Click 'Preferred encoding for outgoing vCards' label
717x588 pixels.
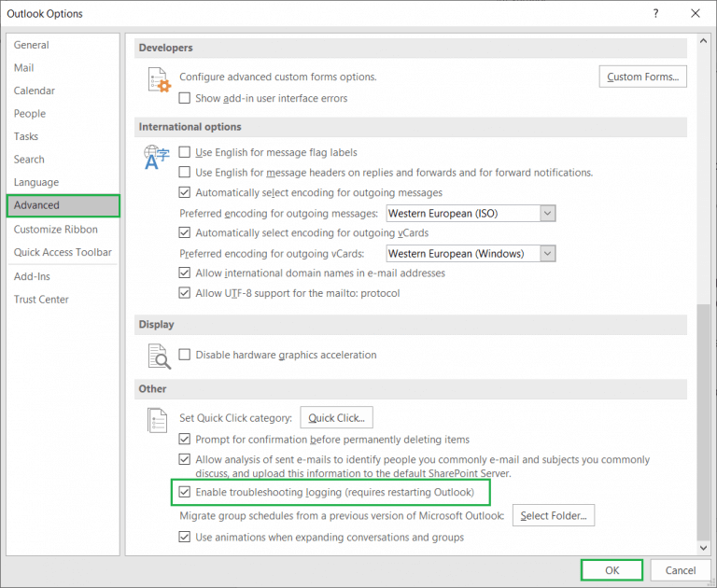point(272,254)
